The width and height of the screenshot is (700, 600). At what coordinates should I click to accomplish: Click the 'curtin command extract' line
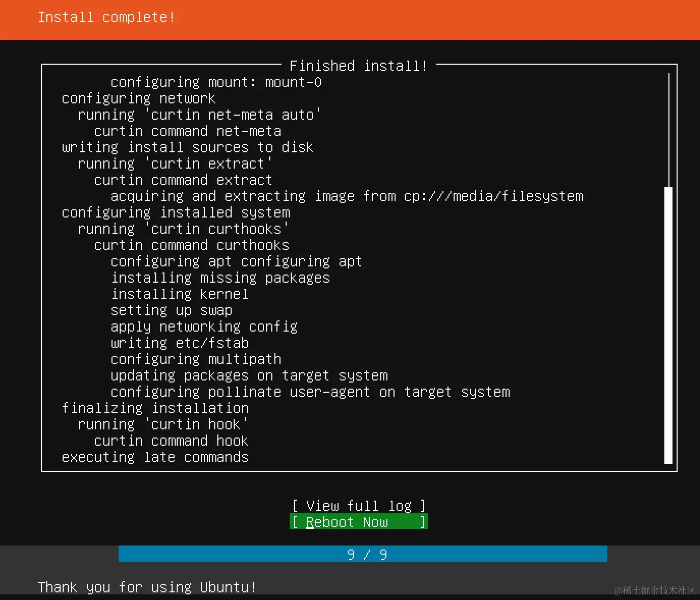tap(183, 180)
